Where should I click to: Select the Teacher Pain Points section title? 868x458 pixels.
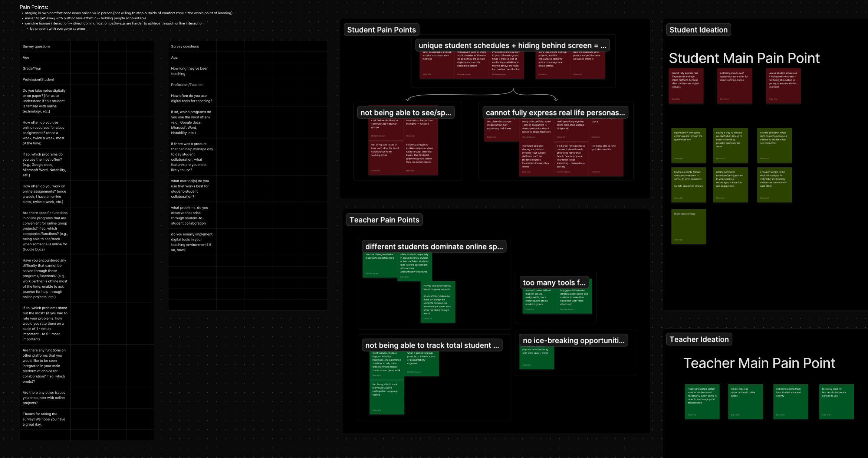coord(384,220)
